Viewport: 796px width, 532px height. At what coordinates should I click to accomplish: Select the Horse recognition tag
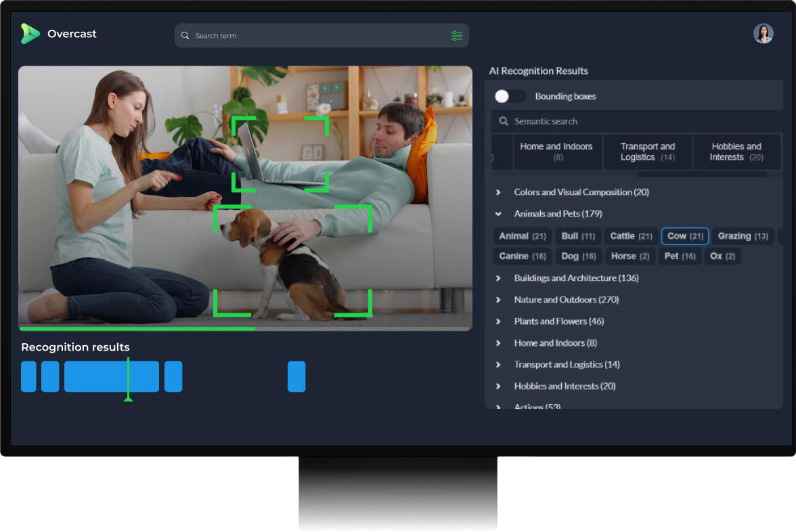[629, 256]
